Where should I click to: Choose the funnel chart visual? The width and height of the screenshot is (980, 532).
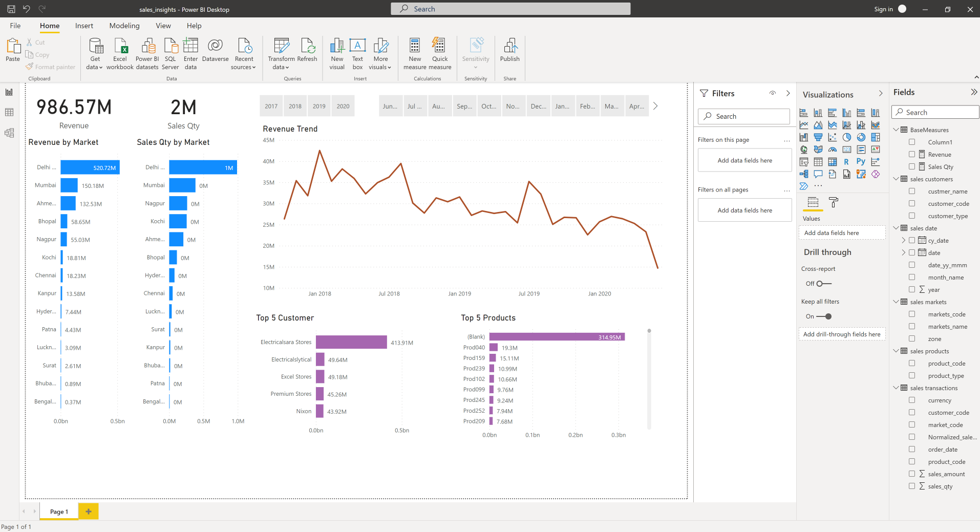tap(818, 137)
